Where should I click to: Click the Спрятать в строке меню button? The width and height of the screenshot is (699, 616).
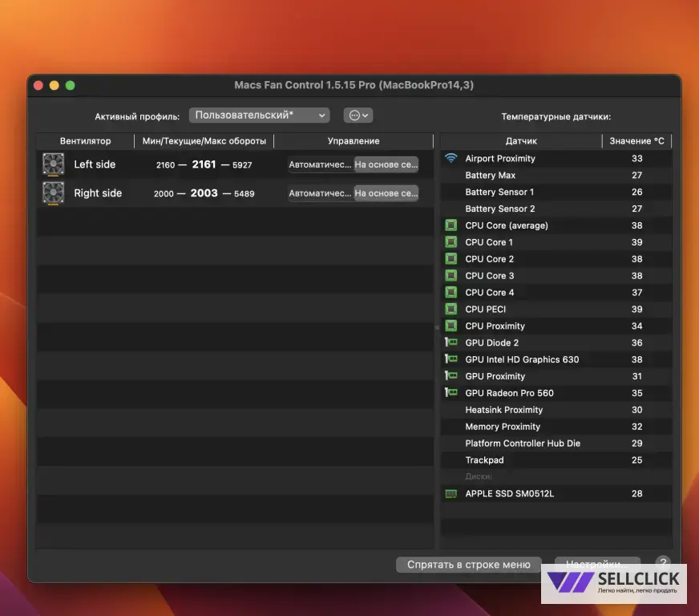468,564
